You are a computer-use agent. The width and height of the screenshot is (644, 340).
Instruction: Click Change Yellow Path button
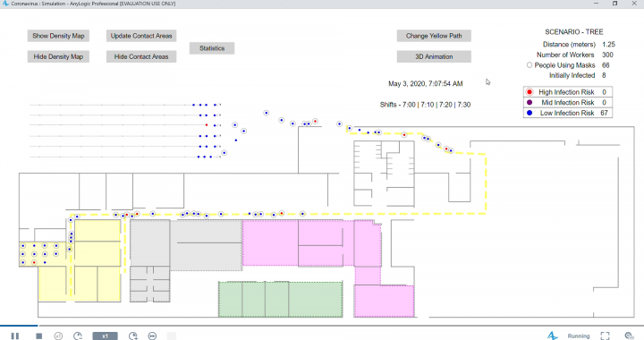[x=434, y=36]
